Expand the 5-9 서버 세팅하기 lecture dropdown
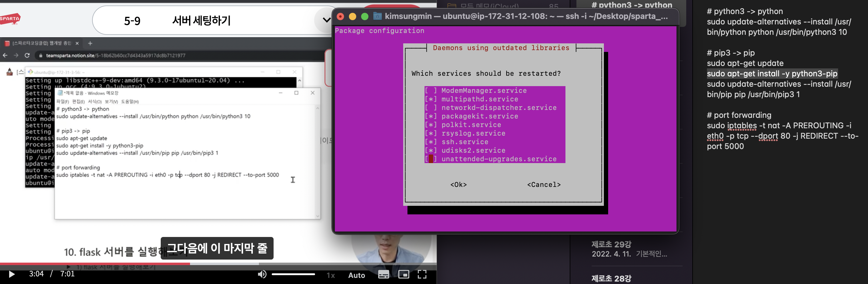 326,20
